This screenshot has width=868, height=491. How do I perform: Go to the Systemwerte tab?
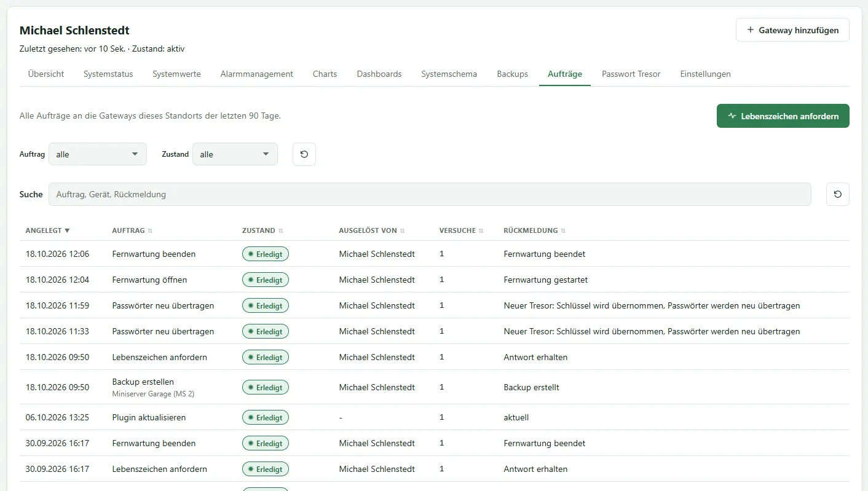pos(176,74)
